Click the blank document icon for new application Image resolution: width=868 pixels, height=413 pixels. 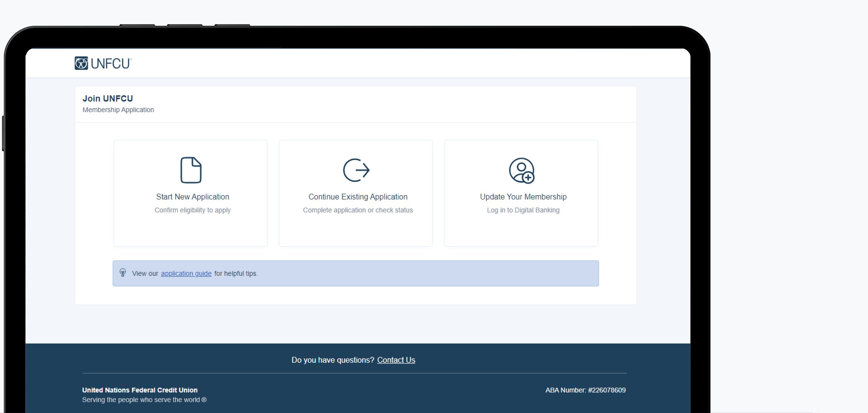[191, 170]
